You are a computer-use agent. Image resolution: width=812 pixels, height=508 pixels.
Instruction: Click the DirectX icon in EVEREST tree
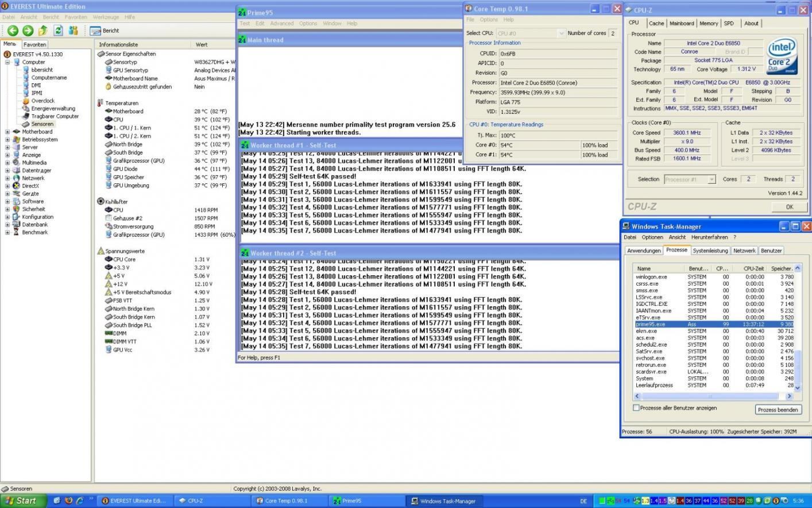click(x=17, y=186)
